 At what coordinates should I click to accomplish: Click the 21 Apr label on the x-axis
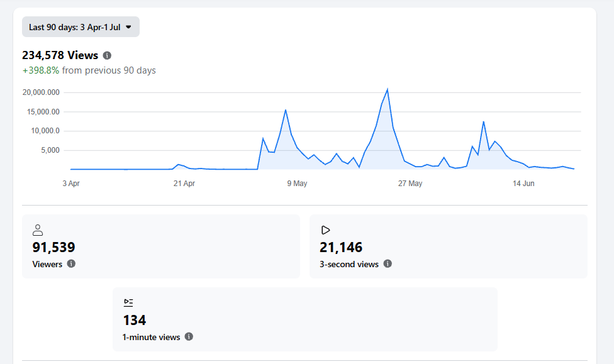click(x=184, y=184)
